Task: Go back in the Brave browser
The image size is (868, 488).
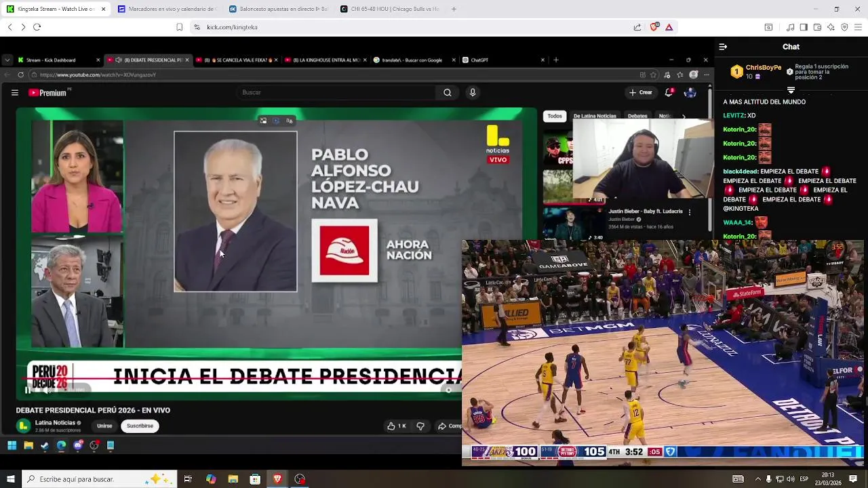Action: [9, 27]
